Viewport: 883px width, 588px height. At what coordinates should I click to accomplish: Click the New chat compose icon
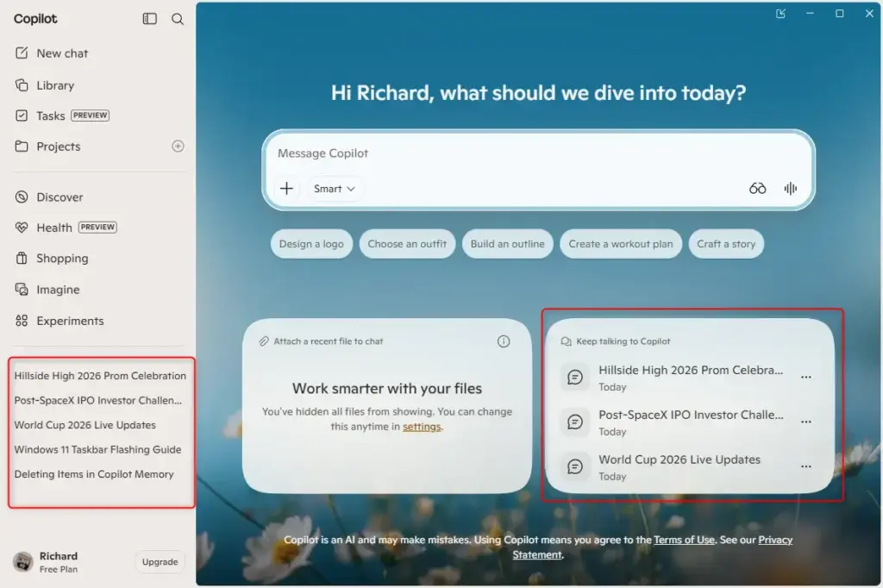click(22, 53)
